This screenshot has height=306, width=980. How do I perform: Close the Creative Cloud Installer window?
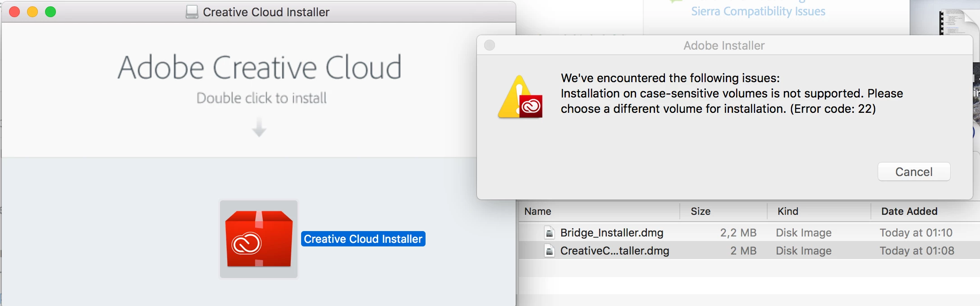pyautogui.click(x=14, y=12)
